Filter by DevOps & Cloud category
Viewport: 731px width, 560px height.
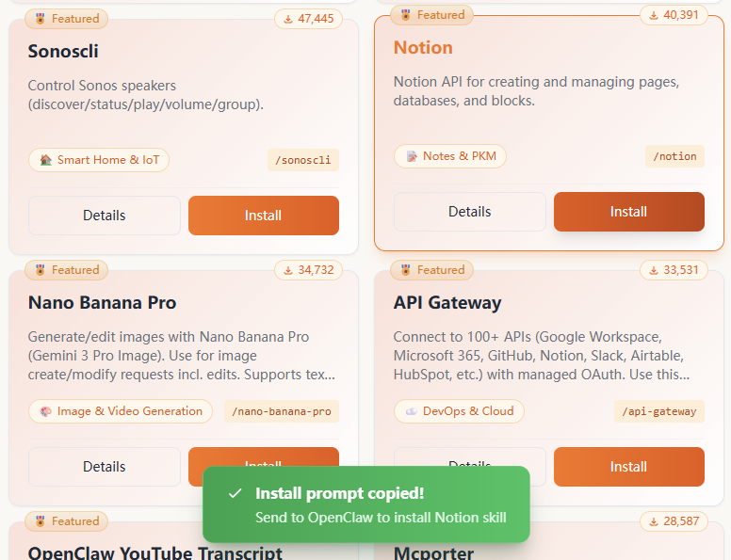tap(459, 411)
